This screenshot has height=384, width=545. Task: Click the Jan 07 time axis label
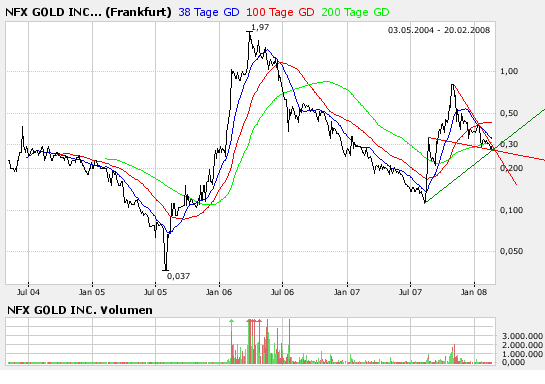[x=347, y=292]
